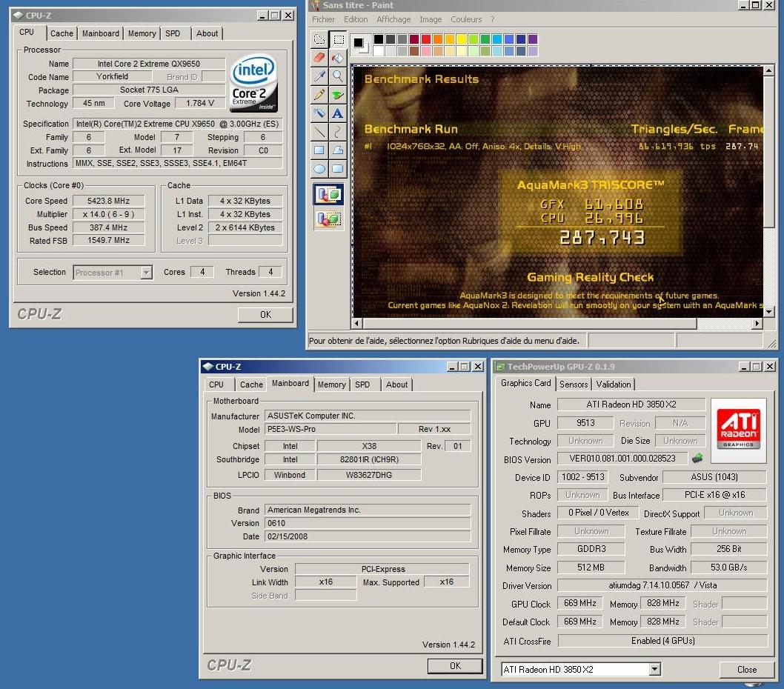
Task: Open the Couleurs menu in Paint
Action: point(466,19)
